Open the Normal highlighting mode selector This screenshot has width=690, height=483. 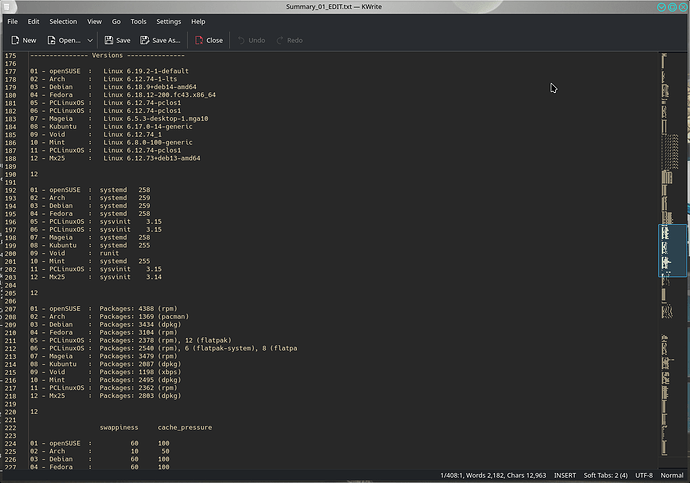672,476
